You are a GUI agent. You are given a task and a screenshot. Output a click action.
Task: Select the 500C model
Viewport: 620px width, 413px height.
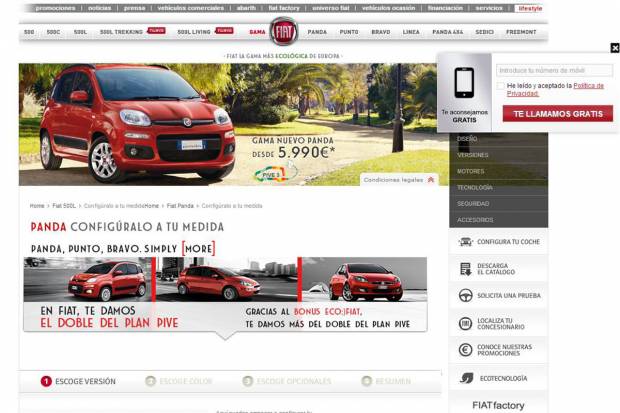[x=53, y=32]
